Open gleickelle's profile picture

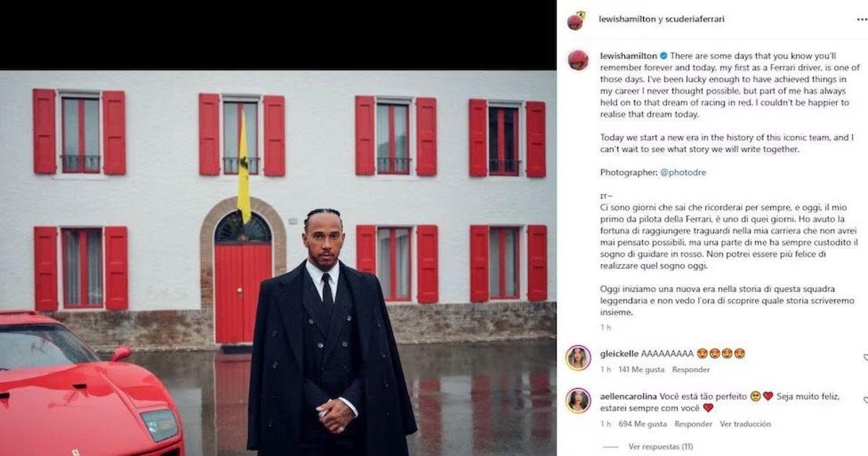(x=578, y=358)
